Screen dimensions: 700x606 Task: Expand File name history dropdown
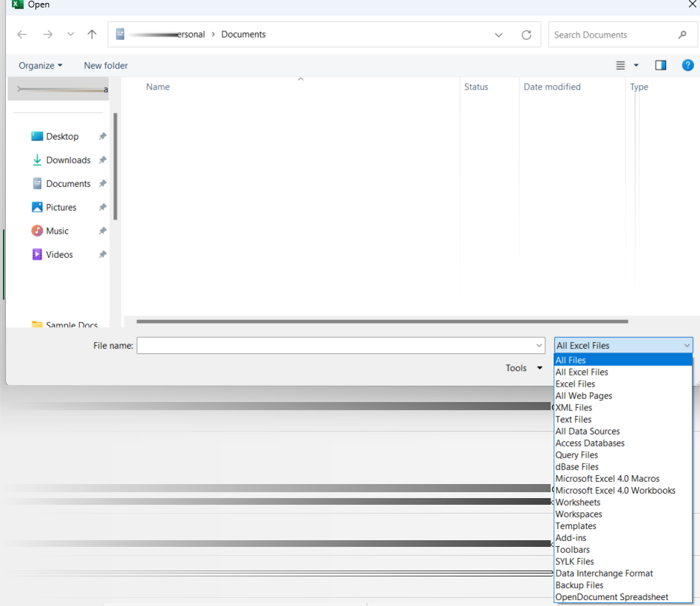[x=539, y=345]
